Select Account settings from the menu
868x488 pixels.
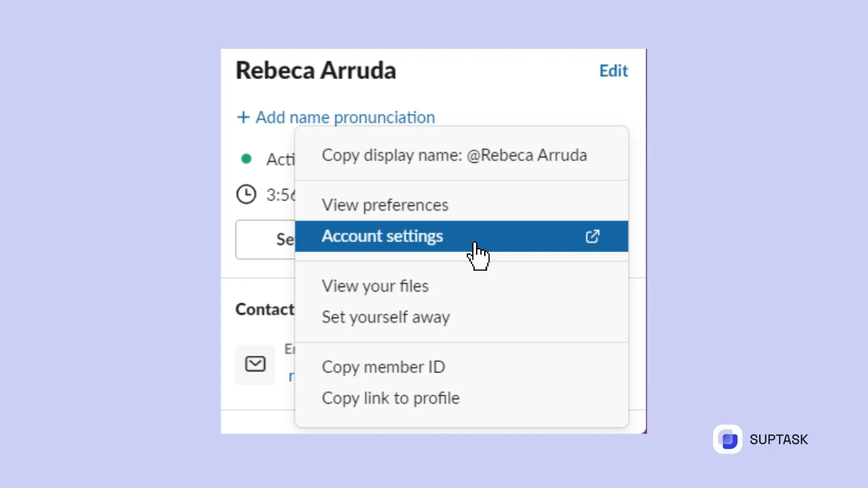(382, 236)
